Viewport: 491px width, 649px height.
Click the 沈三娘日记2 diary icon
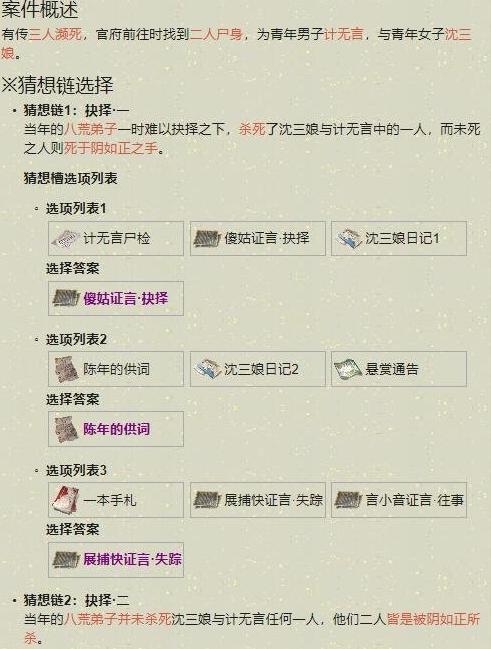[208, 369]
